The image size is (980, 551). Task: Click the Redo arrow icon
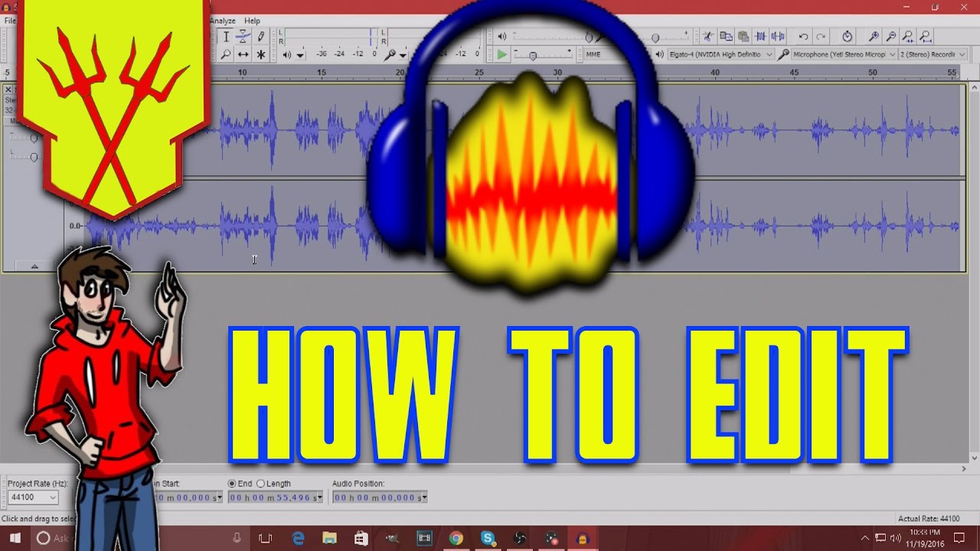pyautogui.click(x=821, y=37)
